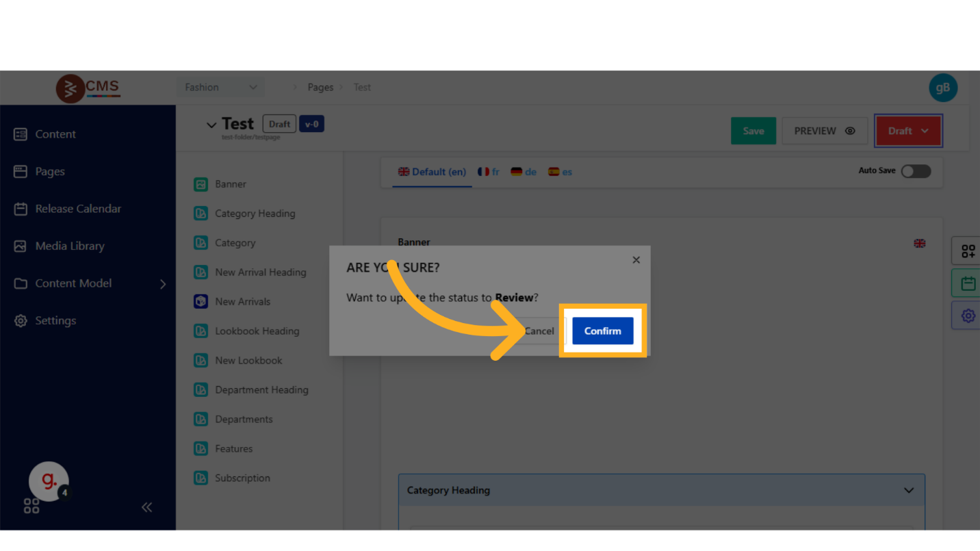Expand the Content Model submenu
Screen dimensions: 980x551
[163, 283]
